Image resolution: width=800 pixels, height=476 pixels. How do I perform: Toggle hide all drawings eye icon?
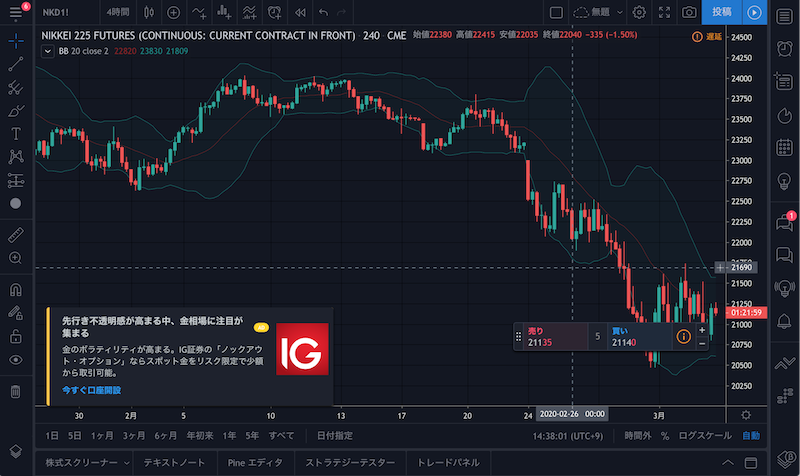coord(15,359)
